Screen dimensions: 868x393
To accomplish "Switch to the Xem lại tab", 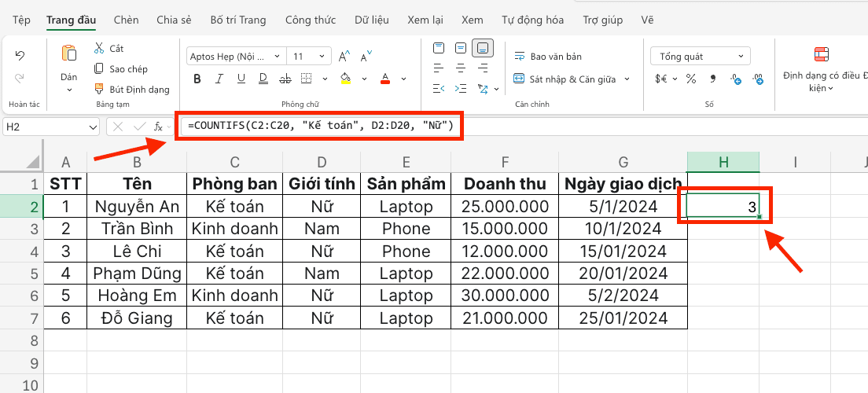I will [x=425, y=20].
